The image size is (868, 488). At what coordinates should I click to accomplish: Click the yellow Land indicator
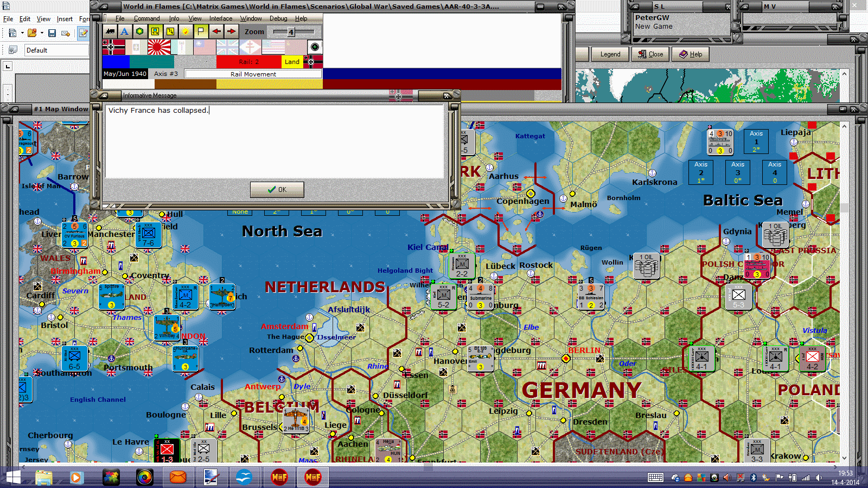coord(292,62)
